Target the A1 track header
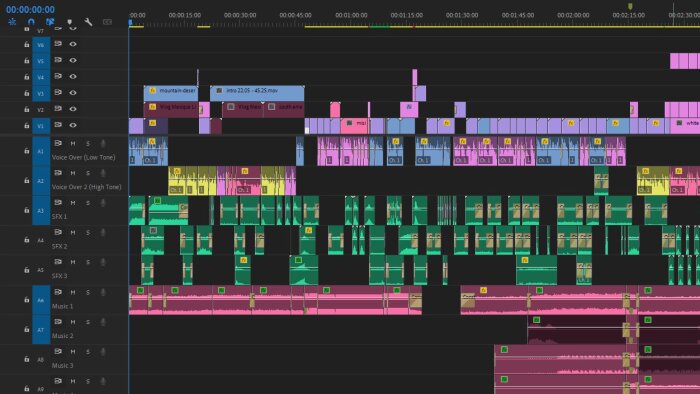Viewport: 700px width, 394px height. click(x=41, y=151)
